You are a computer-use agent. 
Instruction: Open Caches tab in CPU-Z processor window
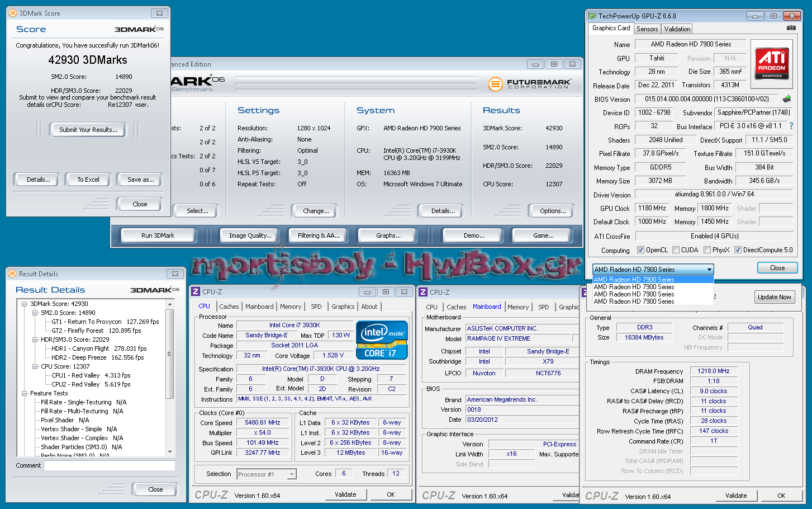pos(229,307)
